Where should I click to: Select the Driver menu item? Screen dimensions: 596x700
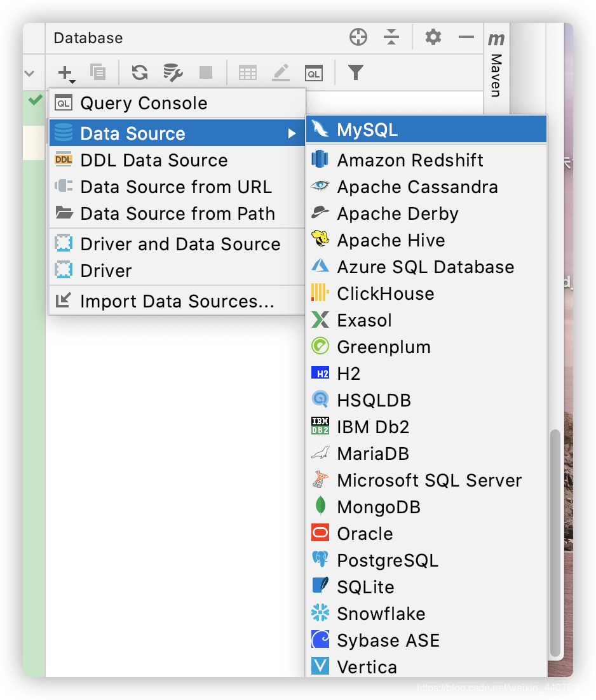pyautogui.click(x=177, y=271)
